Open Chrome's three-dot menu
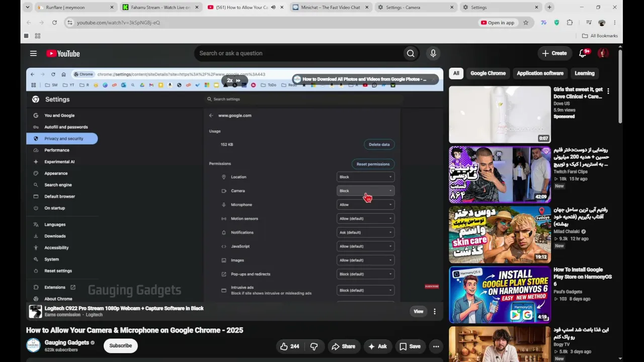644x362 pixels. 615,23
